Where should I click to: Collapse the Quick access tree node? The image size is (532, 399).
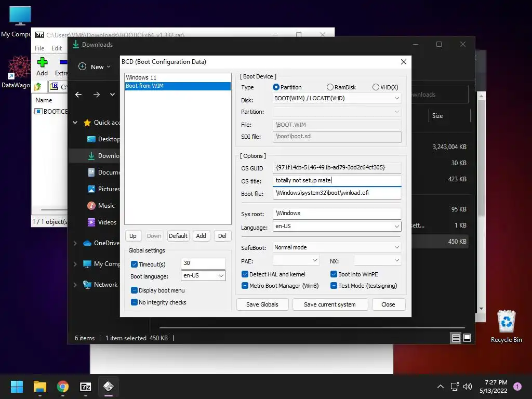click(75, 123)
